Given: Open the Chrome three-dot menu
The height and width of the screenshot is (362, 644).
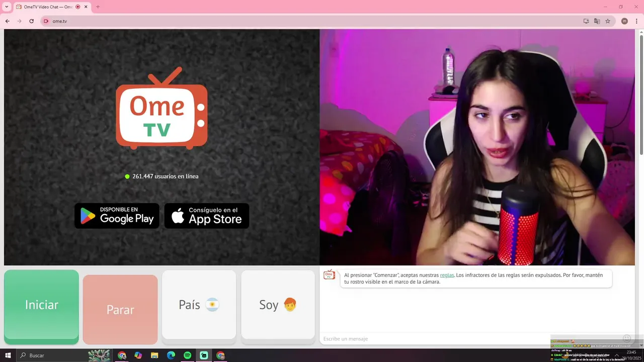Looking at the screenshot, I should coord(636,21).
